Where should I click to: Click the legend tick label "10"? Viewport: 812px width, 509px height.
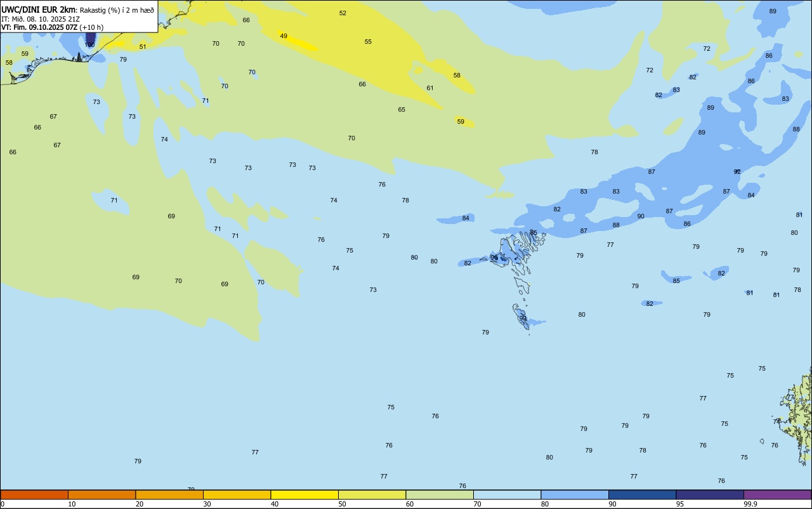[72, 504]
